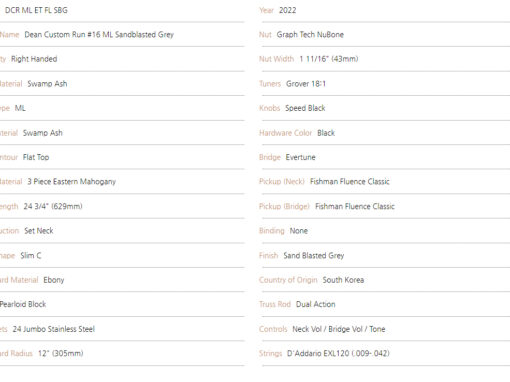Click Fishman Fluence Classic neck pickup value
510x382 pixels.
point(350,182)
